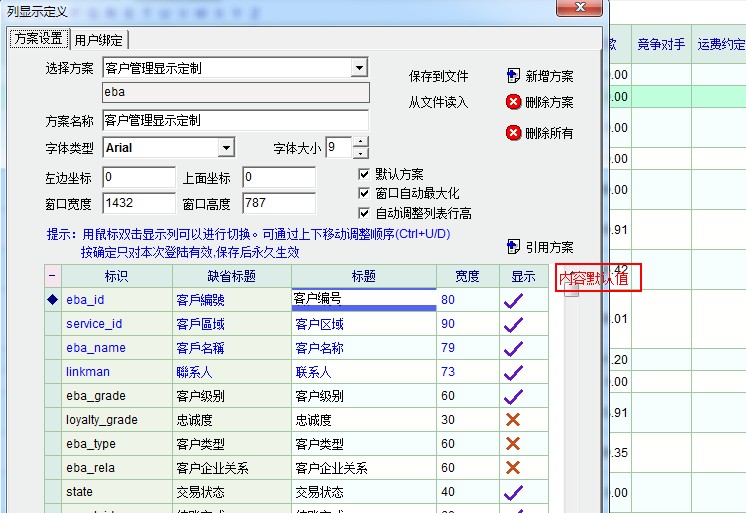
Task: Open the 字体类型 Arial font dropdown
Action: tap(226, 148)
